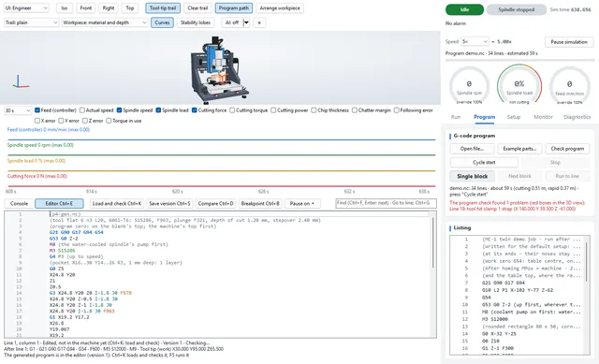Click the Spindle stopped status pill

(x=517, y=9)
